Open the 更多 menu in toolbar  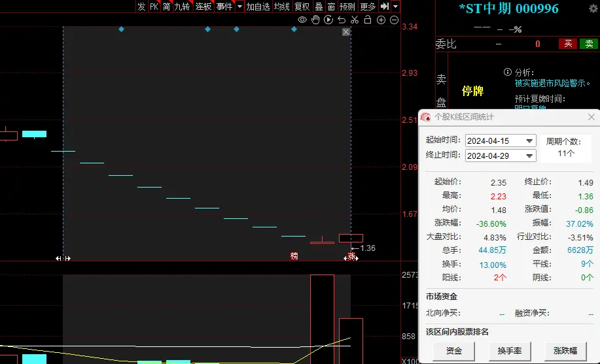[x=368, y=7]
